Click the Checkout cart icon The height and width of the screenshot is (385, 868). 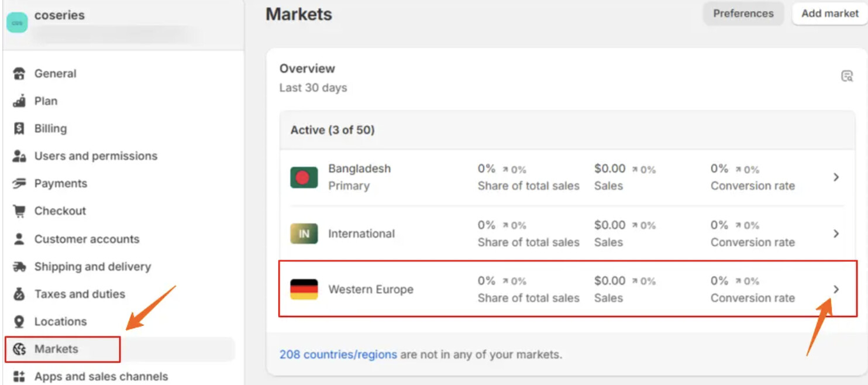click(x=19, y=211)
